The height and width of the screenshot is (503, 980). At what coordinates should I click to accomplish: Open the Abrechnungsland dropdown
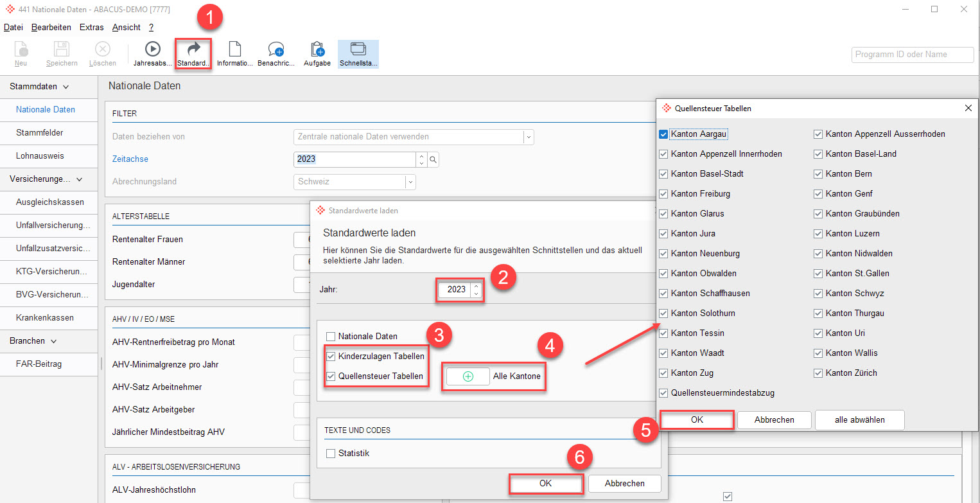pos(410,182)
